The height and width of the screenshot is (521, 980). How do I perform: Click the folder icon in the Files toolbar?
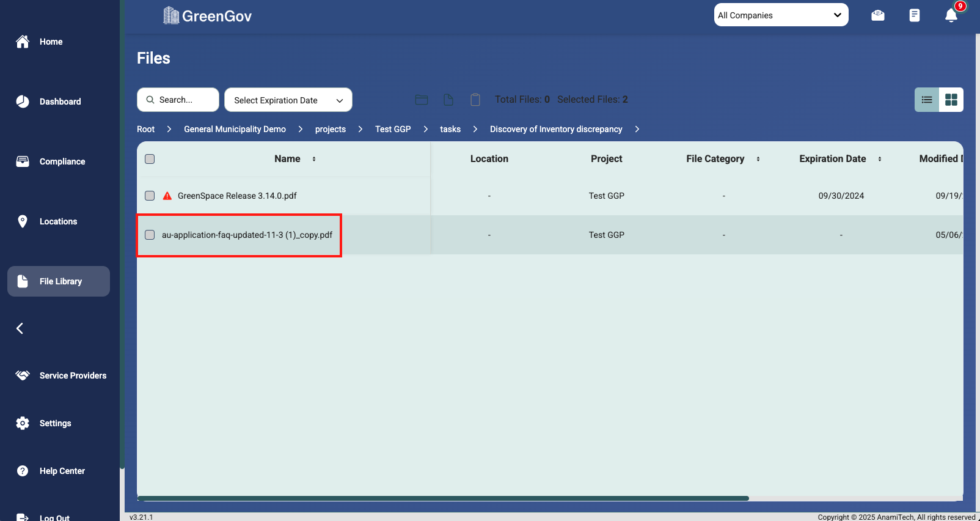tap(422, 100)
